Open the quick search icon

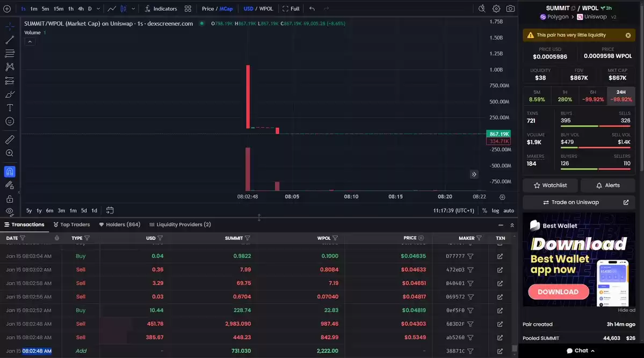[x=482, y=9]
